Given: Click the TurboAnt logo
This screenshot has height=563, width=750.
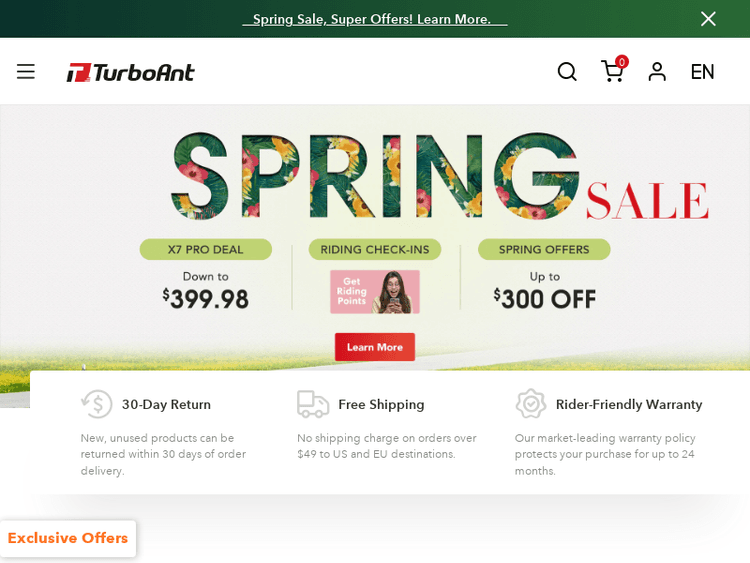Looking at the screenshot, I should (130, 73).
